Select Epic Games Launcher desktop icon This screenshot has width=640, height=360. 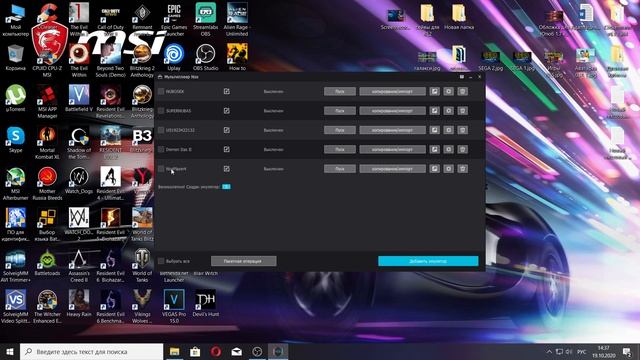tap(174, 20)
